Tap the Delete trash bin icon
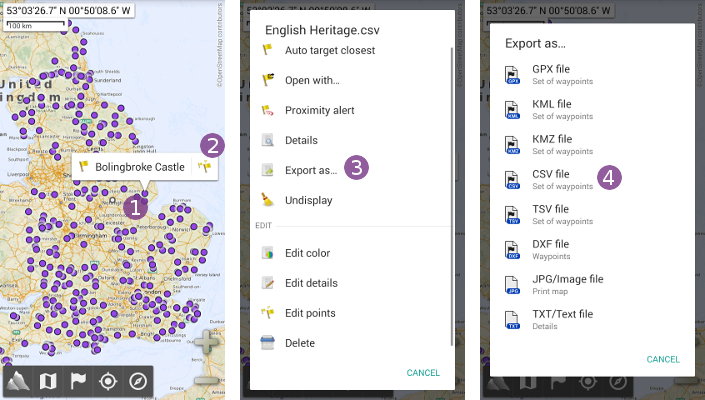 [268, 342]
